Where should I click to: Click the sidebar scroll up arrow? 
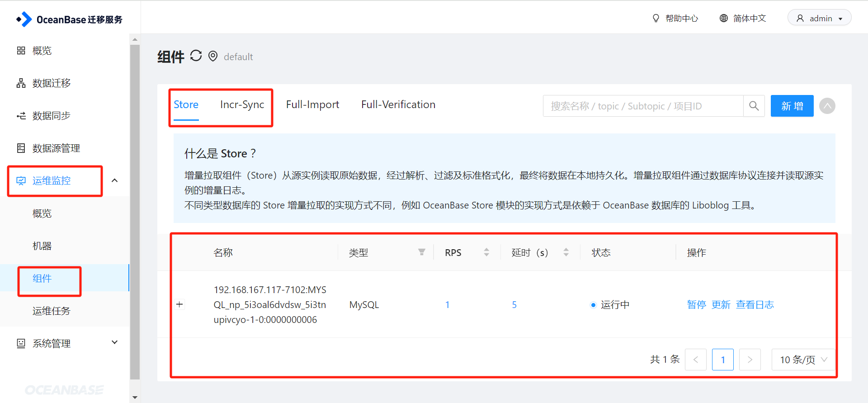(135, 39)
